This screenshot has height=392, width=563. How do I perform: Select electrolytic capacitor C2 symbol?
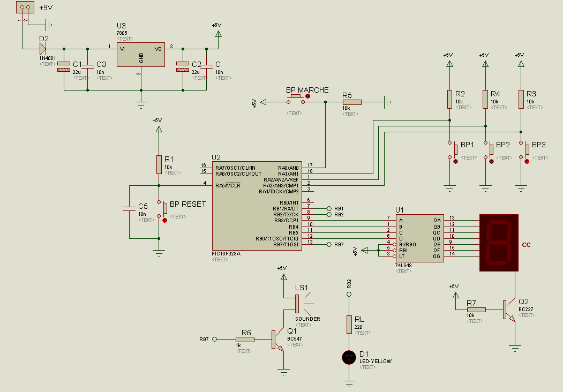pyautogui.click(x=183, y=66)
